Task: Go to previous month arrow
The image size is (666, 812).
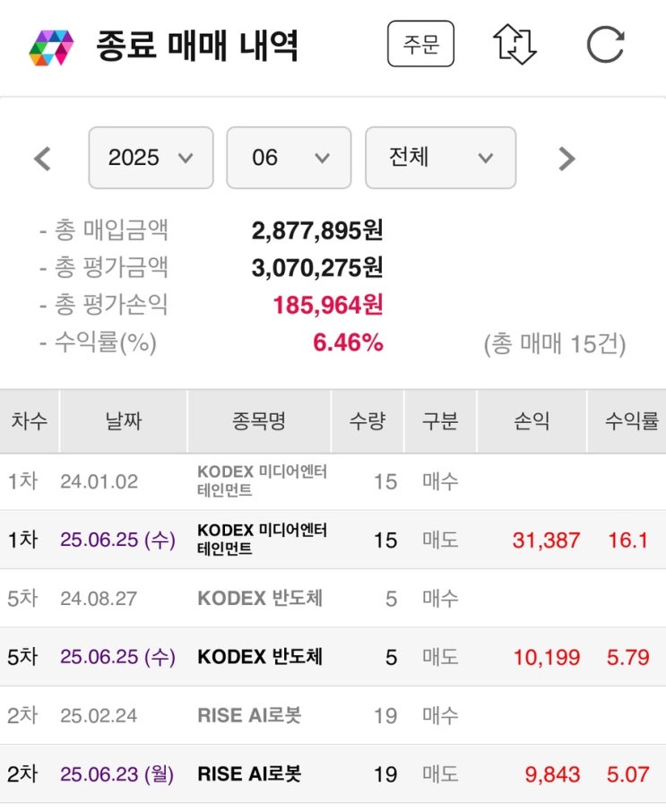Action: pos(42,159)
